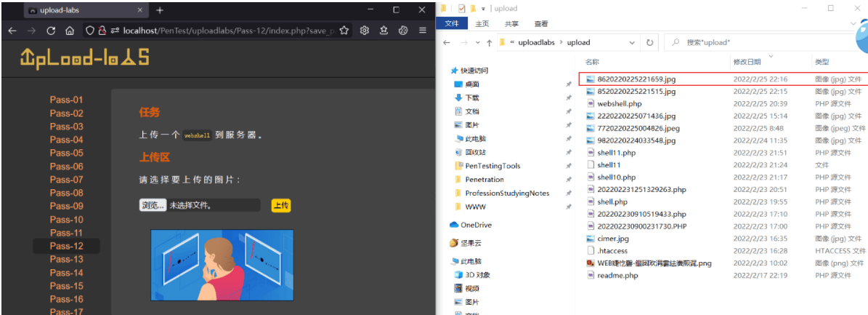Reload the page with the Firefox refresh icon
The width and height of the screenshot is (868, 315).
click(51, 31)
